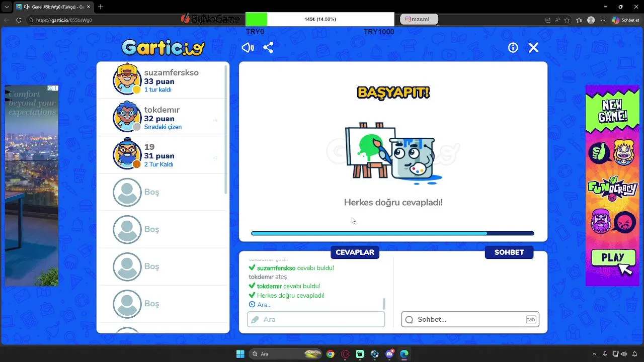This screenshot has height=362, width=644.
Task: Click the donation goal progress bar
Action: 320,19
